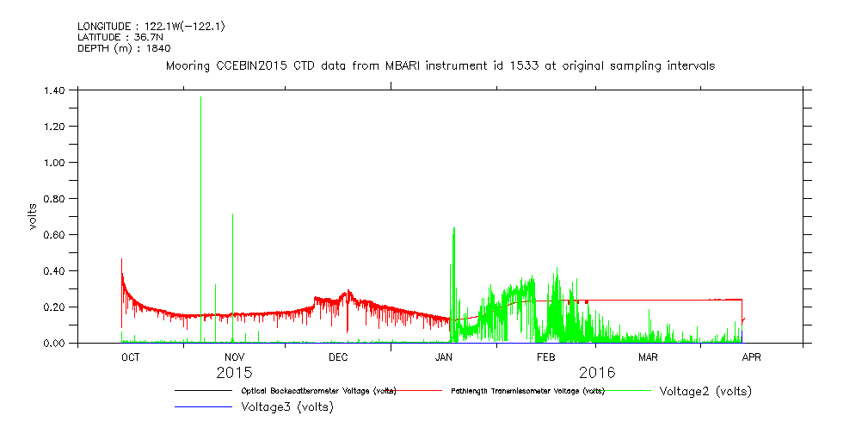Select the JAN label on the time axis
868x434 pixels.
[443, 356]
